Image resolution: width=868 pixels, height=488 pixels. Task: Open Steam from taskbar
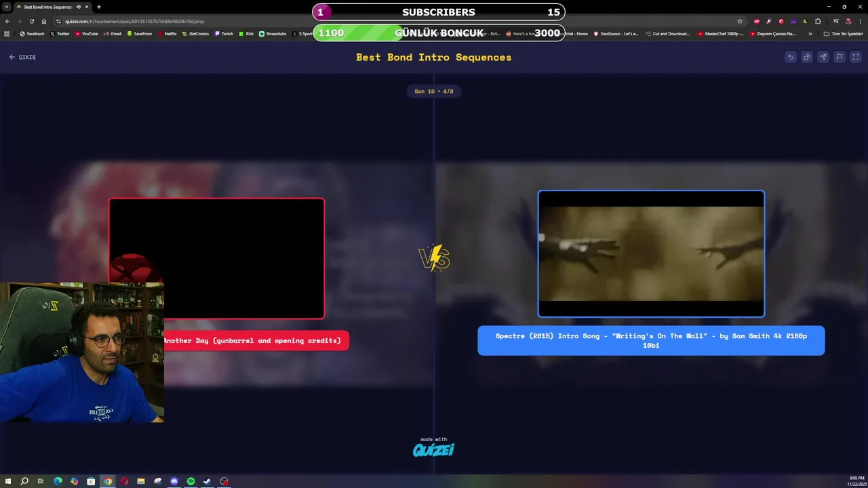coord(208,481)
